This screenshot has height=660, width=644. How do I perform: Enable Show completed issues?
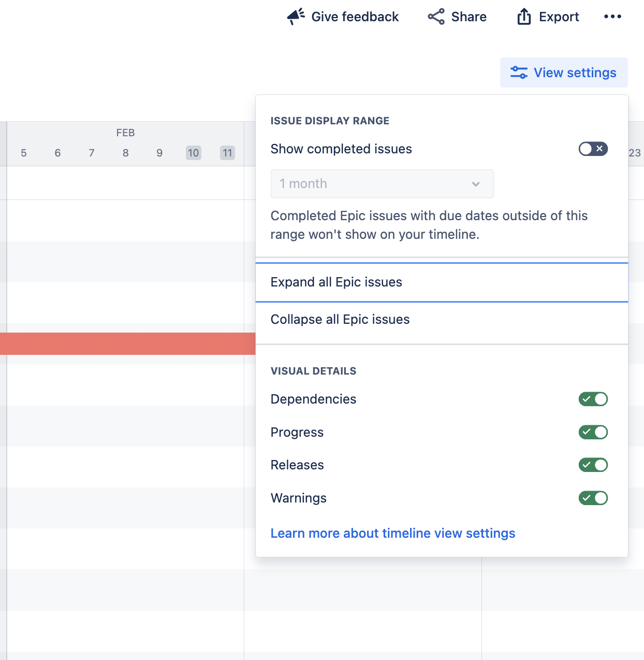coord(593,149)
